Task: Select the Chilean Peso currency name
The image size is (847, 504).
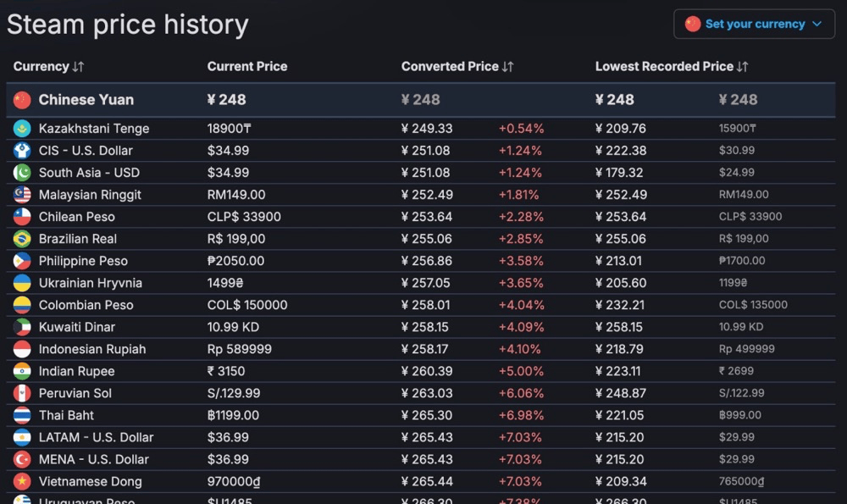Action: point(77,217)
